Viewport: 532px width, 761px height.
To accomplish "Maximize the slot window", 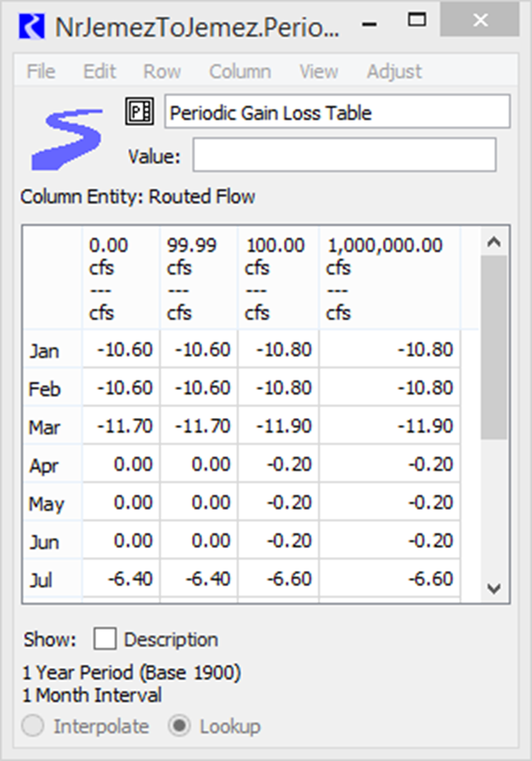I will [x=417, y=21].
